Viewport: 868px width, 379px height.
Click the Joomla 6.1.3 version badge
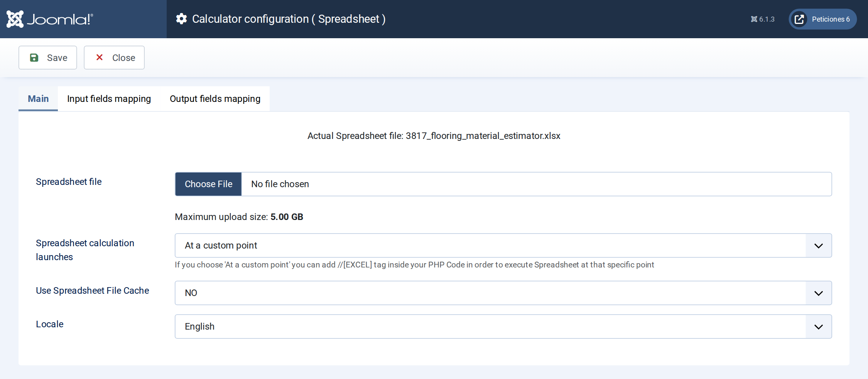click(762, 19)
